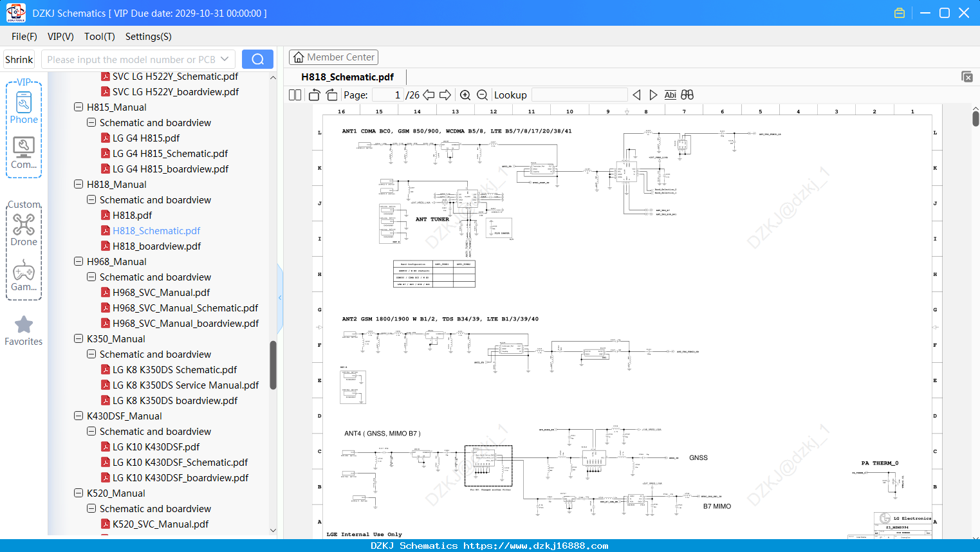The height and width of the screenshot is (552, 980).
Task: Select the H818_Schematic.pdf tab
Action: pyautogui.click(x=347, y=77)
